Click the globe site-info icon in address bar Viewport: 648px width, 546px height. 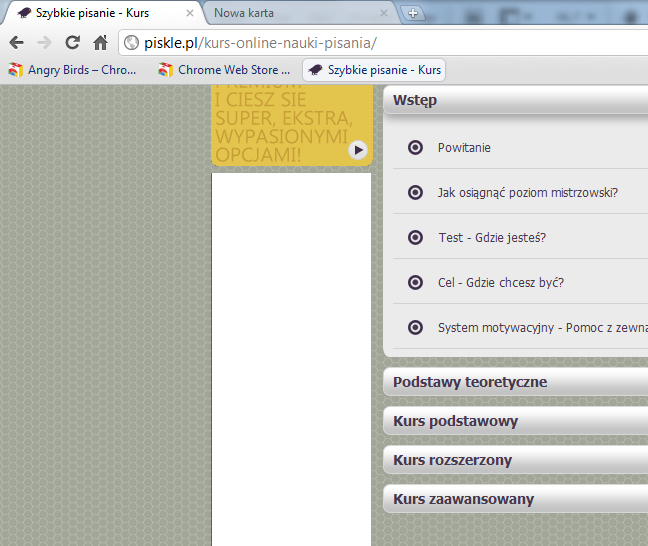point(131,43)
